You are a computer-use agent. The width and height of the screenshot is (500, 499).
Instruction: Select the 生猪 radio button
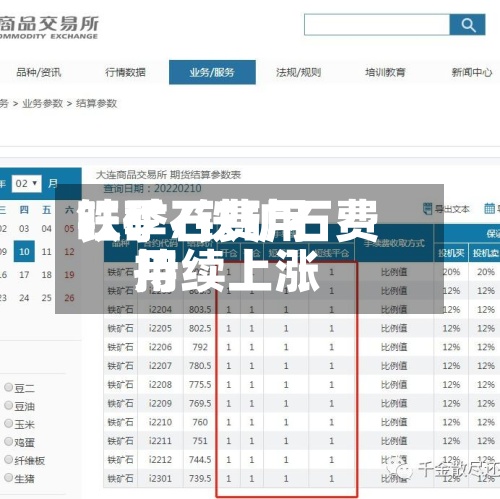click(x=8, y=477)
